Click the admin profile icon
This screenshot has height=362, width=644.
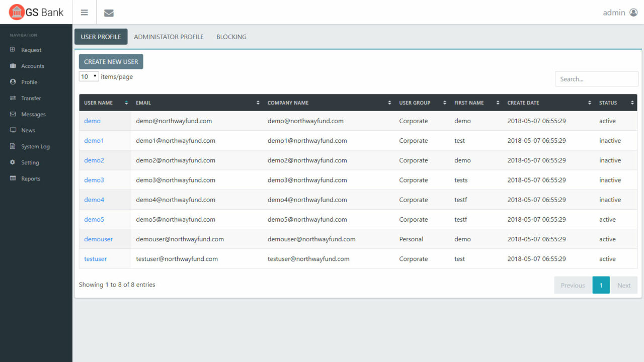point(632,12)
